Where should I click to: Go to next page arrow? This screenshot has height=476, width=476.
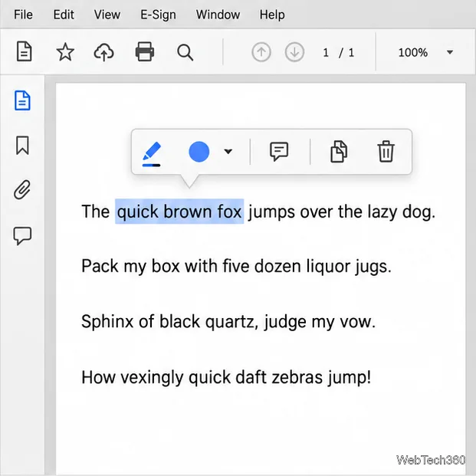294,52
